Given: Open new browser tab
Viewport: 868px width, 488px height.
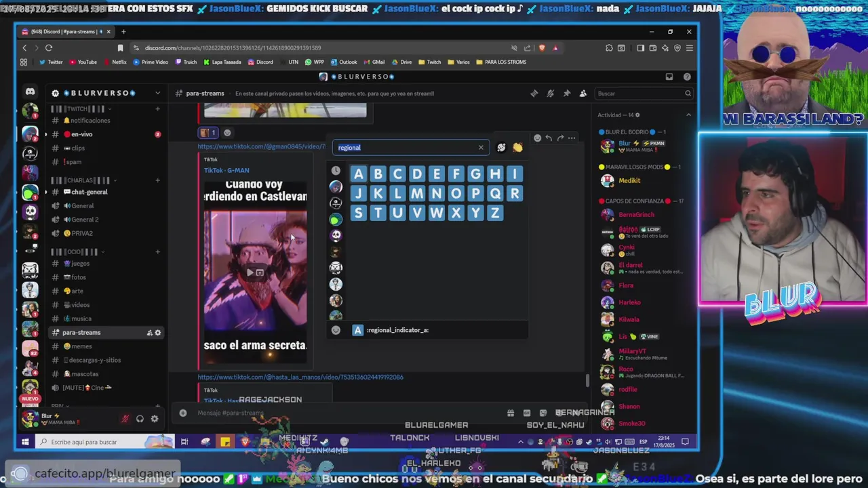Looking at the screenshot, I should [x=123, y=32].
